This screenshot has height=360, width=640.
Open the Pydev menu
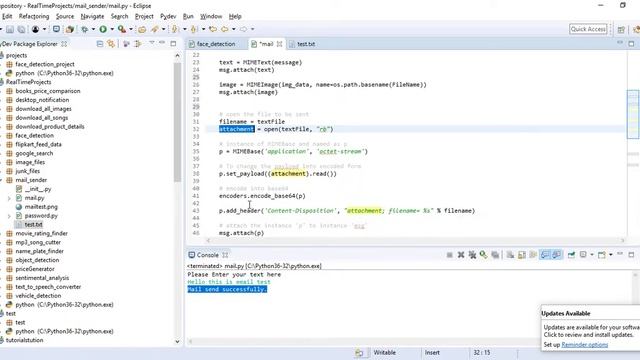[168, 16]
